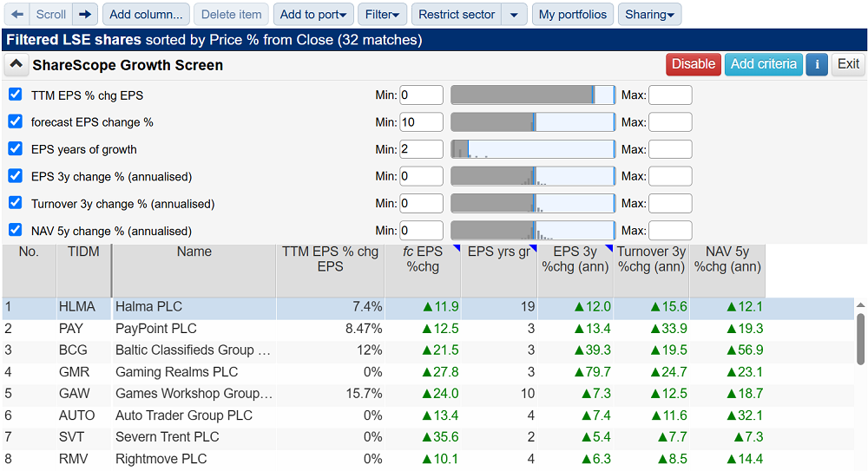Open the Sharing dropdown

click(x=650, y=15)
